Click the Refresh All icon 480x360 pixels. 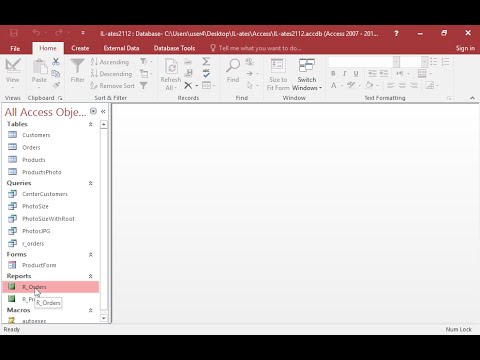click(171, 67)
